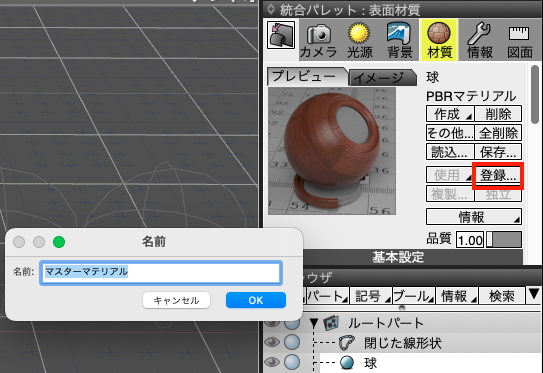Click the palette dock icon left of Camera
The height and width of the screenshot is (373, 543).
click(x=281, y=35)
